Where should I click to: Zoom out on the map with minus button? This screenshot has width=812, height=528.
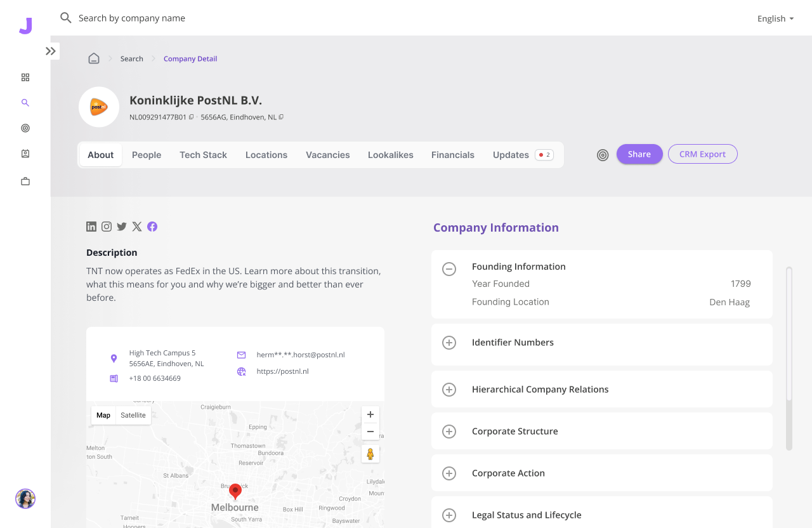pos(370,432)
